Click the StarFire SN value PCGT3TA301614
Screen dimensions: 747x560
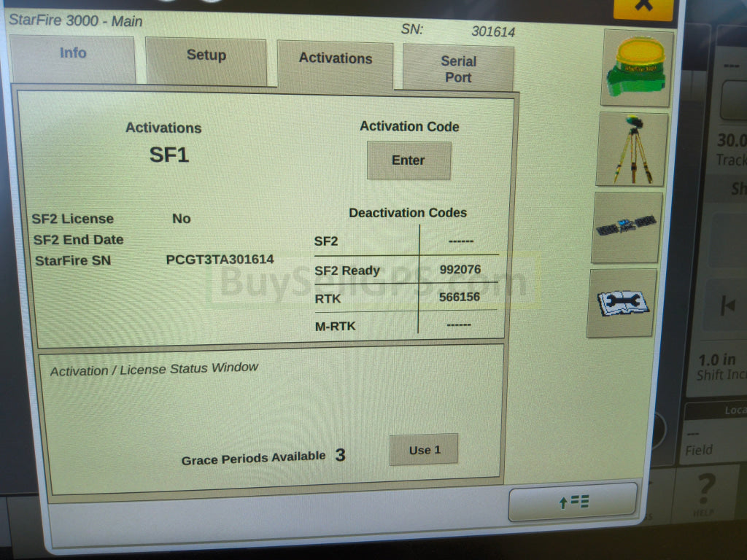pyautogui.click(x=220, y=260)
